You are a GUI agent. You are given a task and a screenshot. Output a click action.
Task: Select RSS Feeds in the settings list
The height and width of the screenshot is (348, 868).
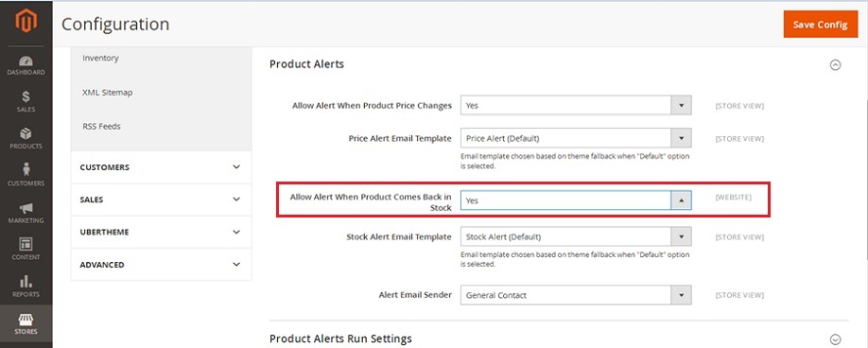[x=101, y=126]
